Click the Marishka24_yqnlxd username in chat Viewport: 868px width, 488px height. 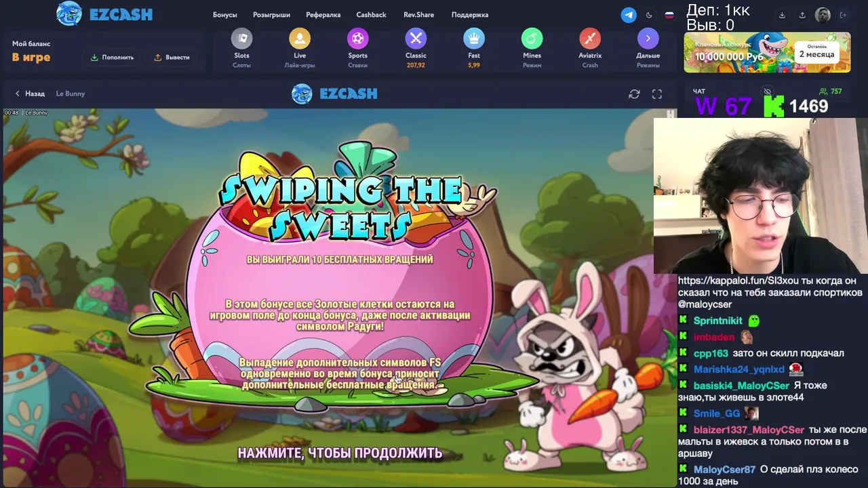tap(738, 369)
